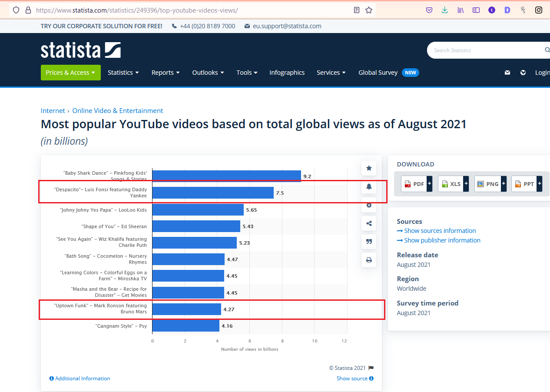Open chart settings gear icon
Viewport: 550px width, 392px height.
[x=369, y=205]
